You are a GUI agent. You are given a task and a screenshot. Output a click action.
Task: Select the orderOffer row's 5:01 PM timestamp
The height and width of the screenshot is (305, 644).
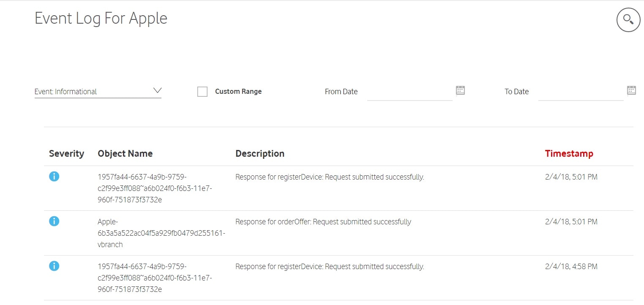click(x=571, y=222)
